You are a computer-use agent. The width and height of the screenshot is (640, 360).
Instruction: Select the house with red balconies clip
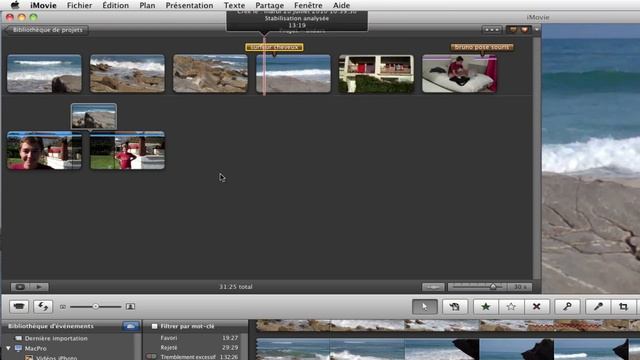point(376,73)
